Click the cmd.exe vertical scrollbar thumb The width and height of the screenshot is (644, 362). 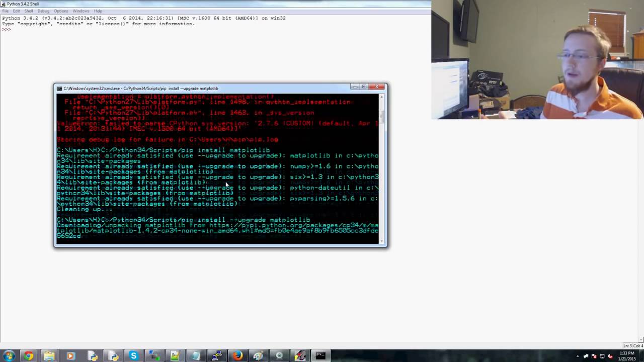382,118
